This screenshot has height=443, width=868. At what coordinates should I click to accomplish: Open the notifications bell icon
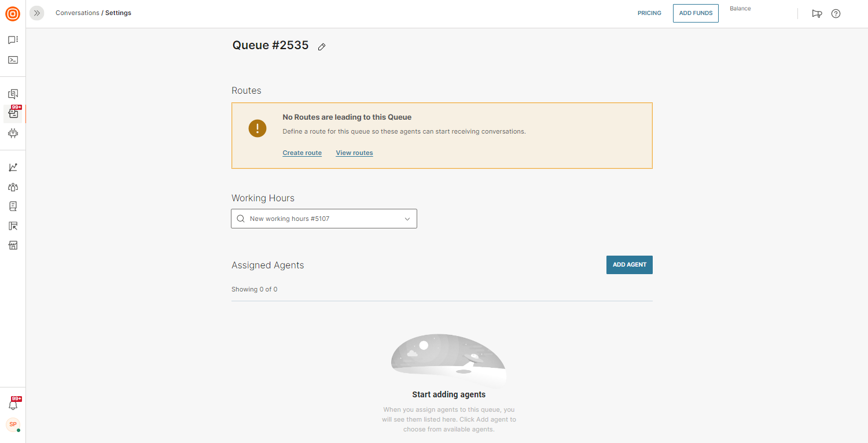pos(13,405)
